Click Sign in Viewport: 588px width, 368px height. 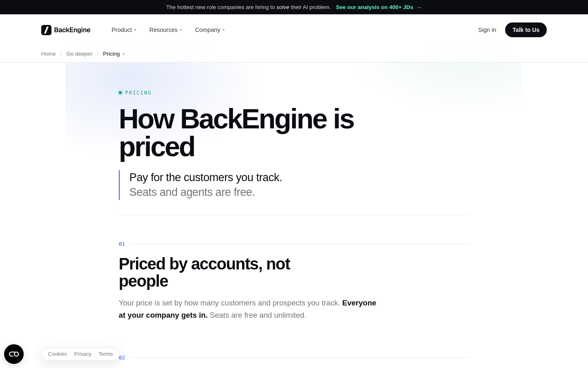coord(487,30)
